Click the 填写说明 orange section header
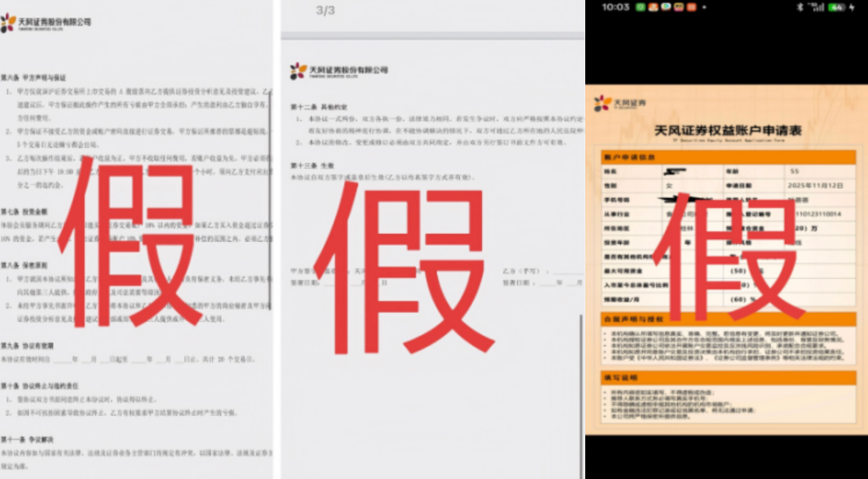The width and height of the screenshot is (868, 479). tap(728, 378)
